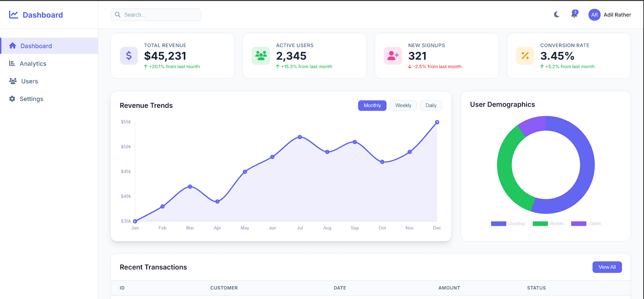This screenshot has width=644, height=299.
Task: Open Settings from the sidebar
Action: [x=49, y=99]
